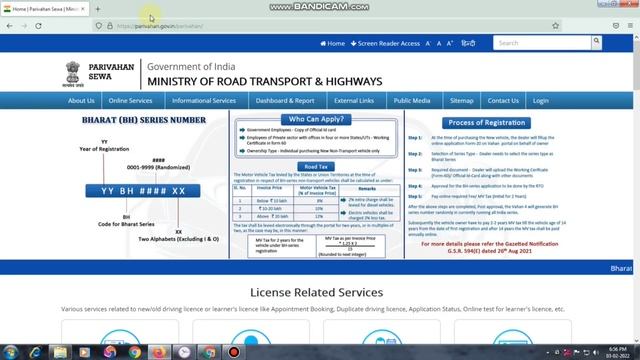Click the Process of Registration heading
Image resolution: width=640 pixels, height=360 pixels.
coord(487,122)
